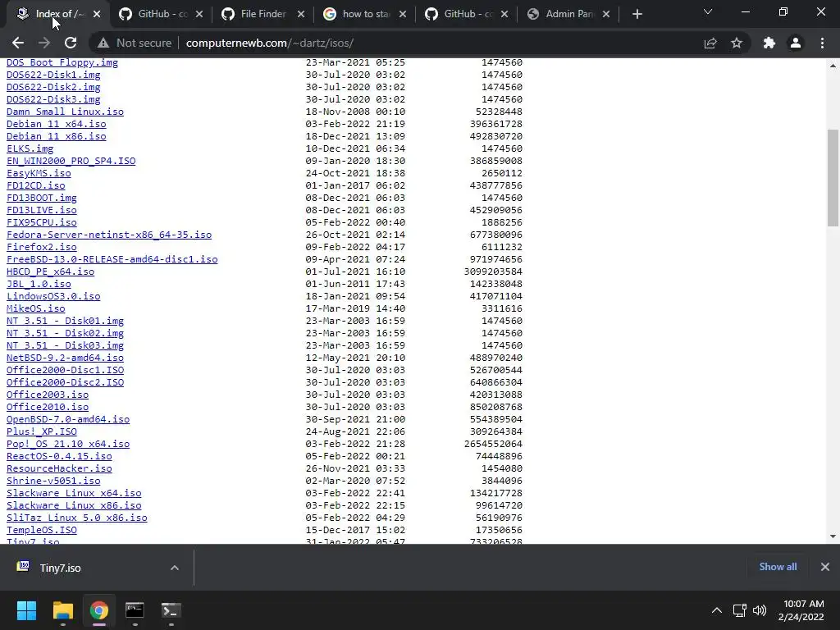The width and height of the screenshot is (840, 630).
Task: Open a new tab with the plus button
Action: pos(637,15)
